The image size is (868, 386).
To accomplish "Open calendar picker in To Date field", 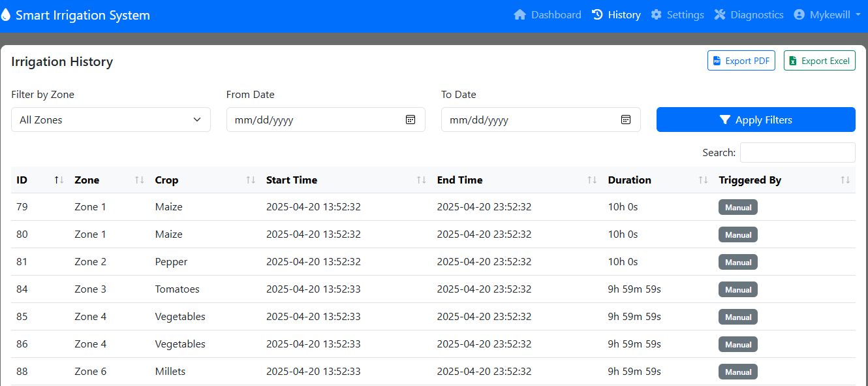I will click(625, 120).
